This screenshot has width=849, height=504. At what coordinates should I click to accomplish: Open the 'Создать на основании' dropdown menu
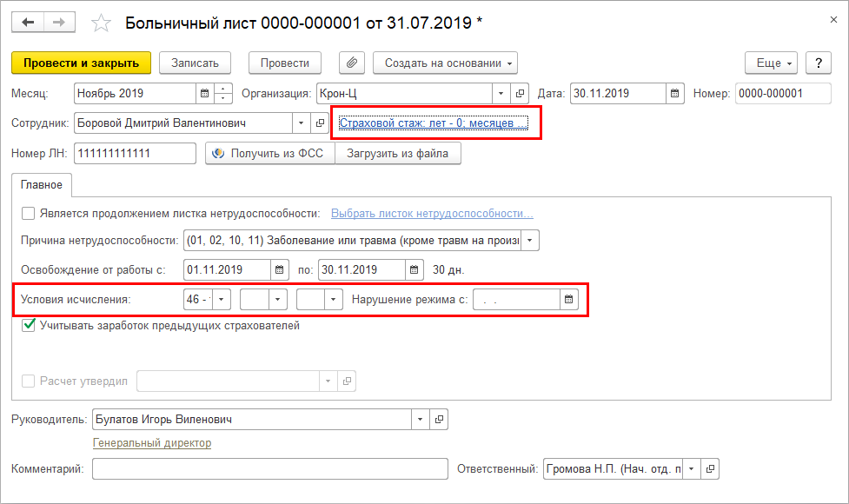pos(446,63)
